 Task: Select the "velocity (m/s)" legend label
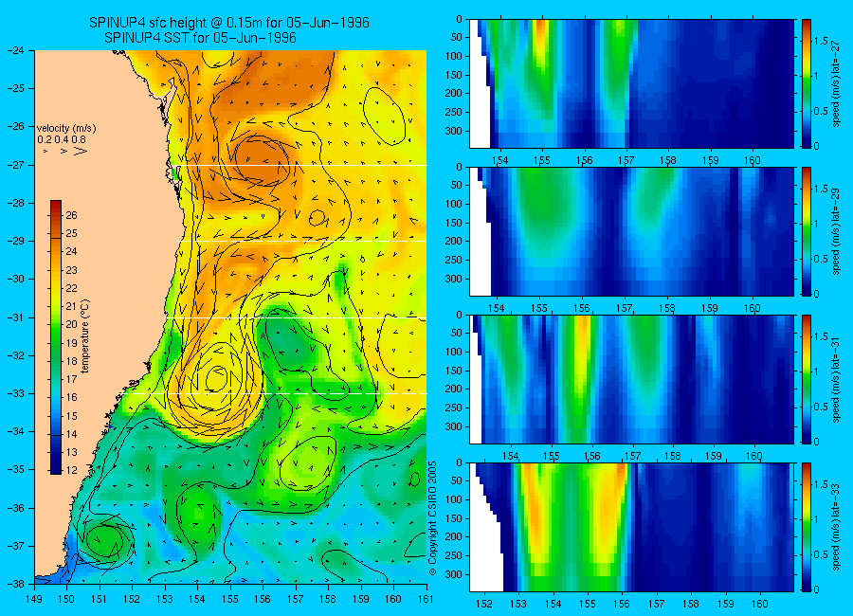[x=66, y=129]
